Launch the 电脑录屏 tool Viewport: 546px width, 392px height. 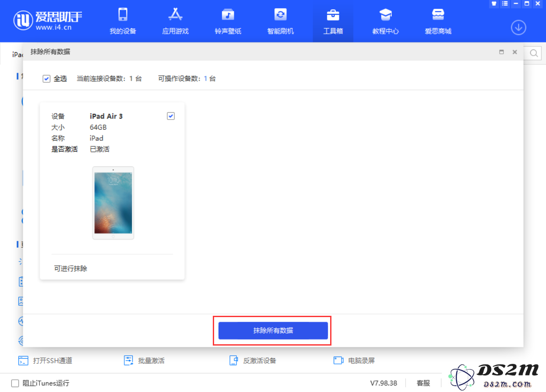(x=354, y=361)
